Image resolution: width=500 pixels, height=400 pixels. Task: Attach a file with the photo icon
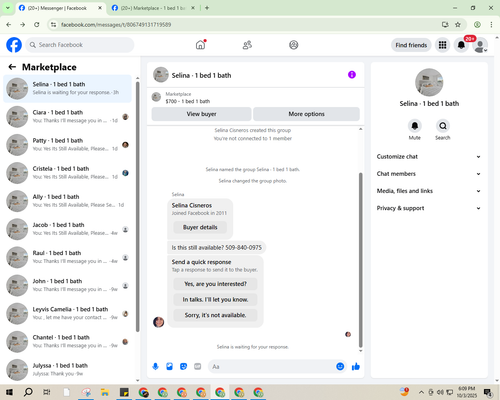[x=169, y=367]
